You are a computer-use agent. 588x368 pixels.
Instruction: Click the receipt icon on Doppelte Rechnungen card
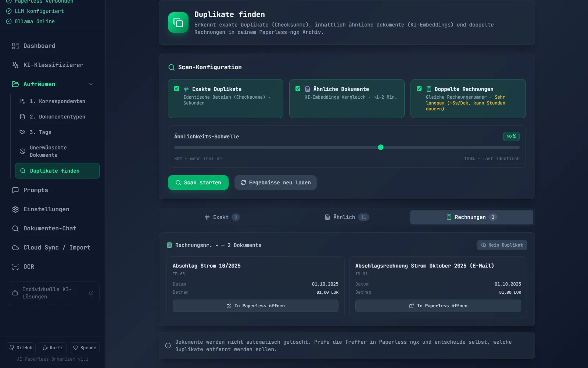429,89
